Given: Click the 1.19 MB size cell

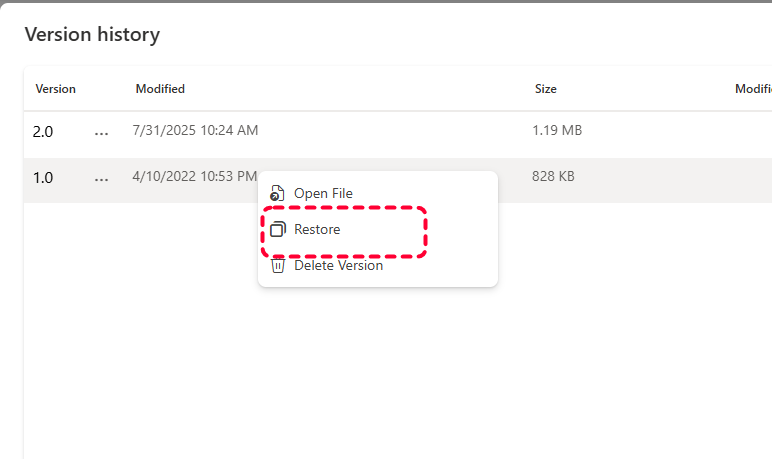Looking at the screenshot, I should (557, 130).
